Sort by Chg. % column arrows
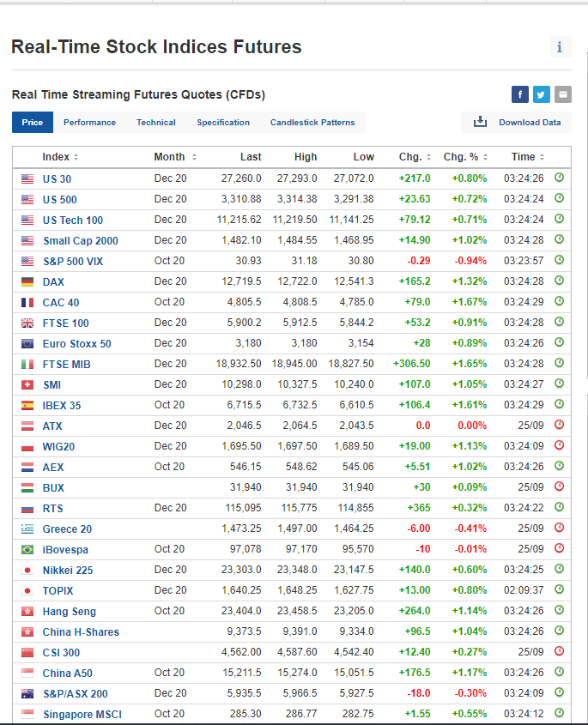The height and width of the screenshot is (725, 588). pos(485,157)
